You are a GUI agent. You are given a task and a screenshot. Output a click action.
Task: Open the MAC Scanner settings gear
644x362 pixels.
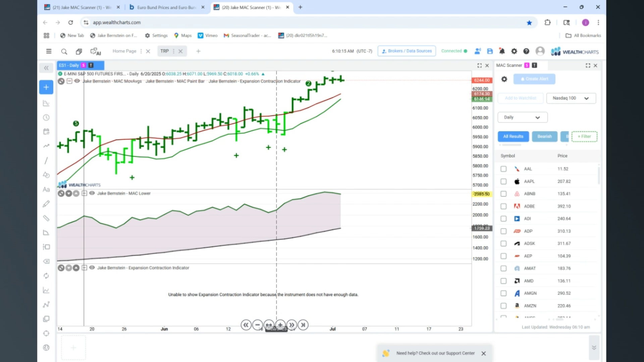[504, 79]
